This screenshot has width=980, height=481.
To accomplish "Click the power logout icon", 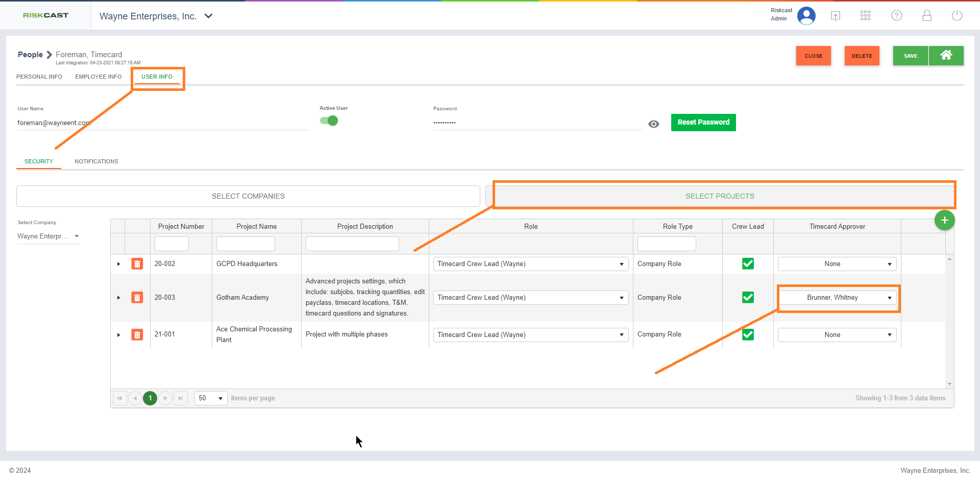I will tap(957, 16).
